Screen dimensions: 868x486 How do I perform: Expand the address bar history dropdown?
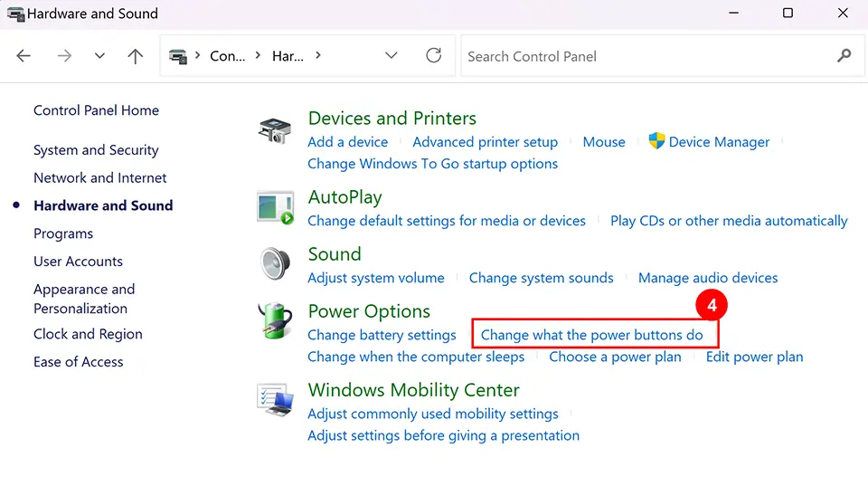coord(392,55)
